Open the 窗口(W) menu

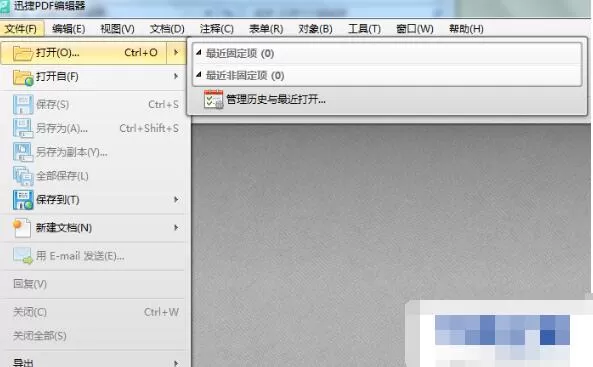pos(414,29)
